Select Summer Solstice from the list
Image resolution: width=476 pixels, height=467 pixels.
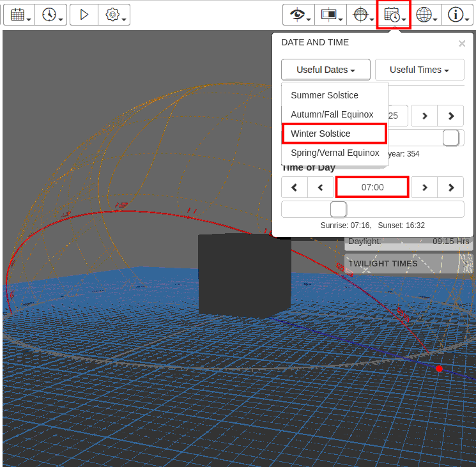click(x=325, y=95)
